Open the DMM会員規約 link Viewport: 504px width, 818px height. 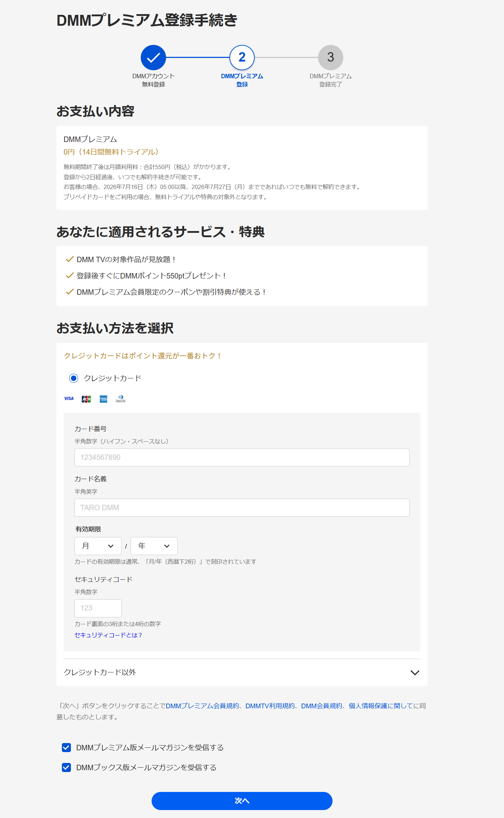322,706
